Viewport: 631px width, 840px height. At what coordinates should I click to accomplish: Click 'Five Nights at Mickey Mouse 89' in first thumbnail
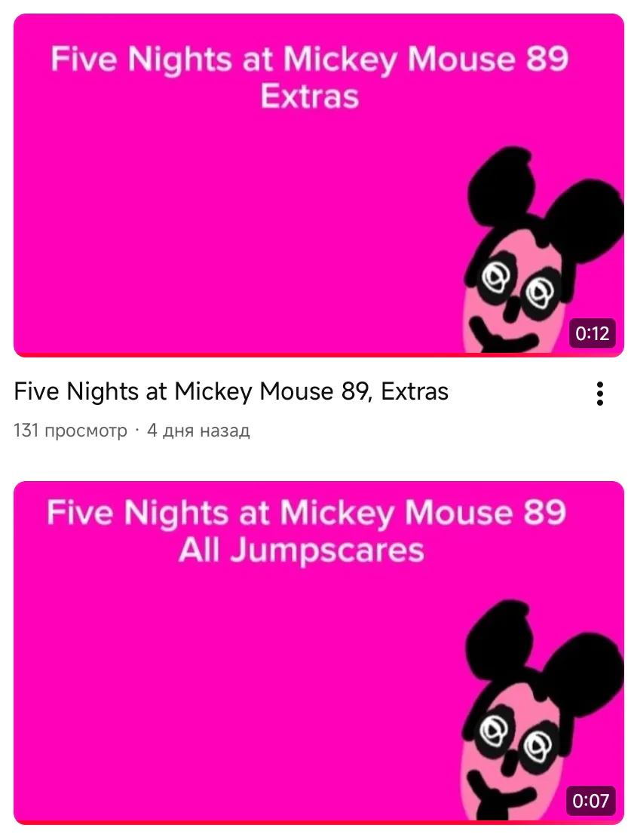pos(310,59)
